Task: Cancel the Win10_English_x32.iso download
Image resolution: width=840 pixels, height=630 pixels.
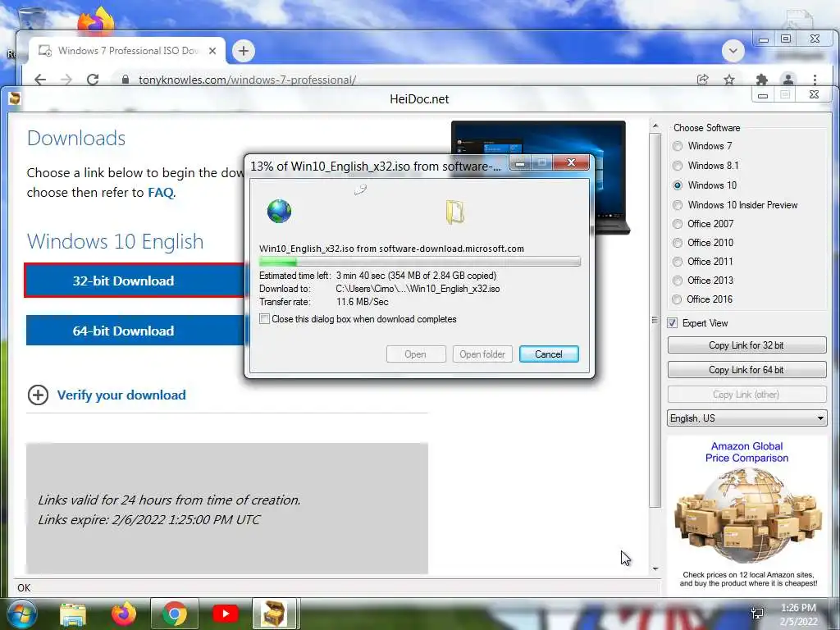Action: [549, 354]
